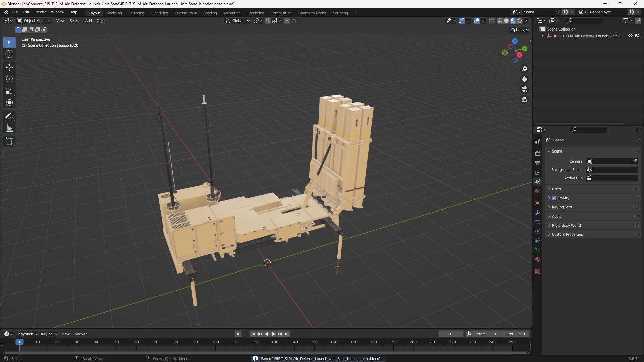The height and width of the screenshot is (362, 644).
Task: Switch to the UV Editing workspace tab
Action: (159, 13)
